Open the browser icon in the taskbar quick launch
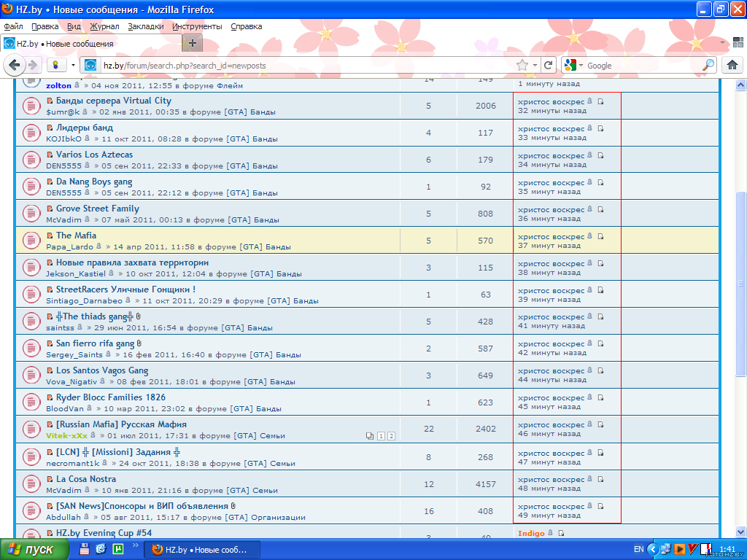This screenshot has width=747, height=560. point(101,549)
